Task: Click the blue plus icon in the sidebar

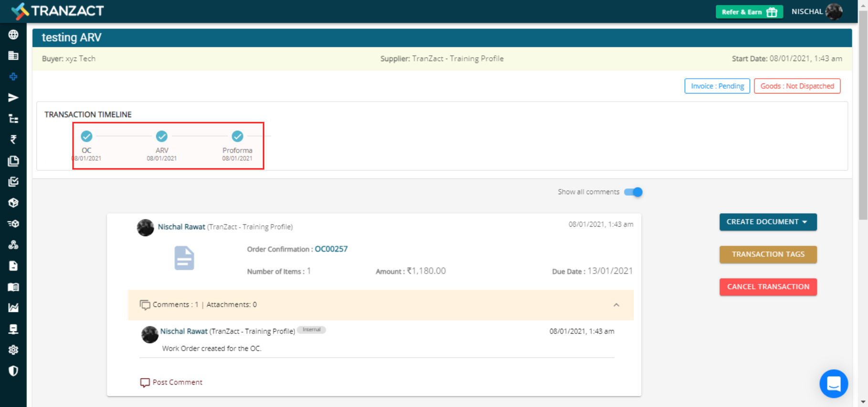Action: pos(13,77)
